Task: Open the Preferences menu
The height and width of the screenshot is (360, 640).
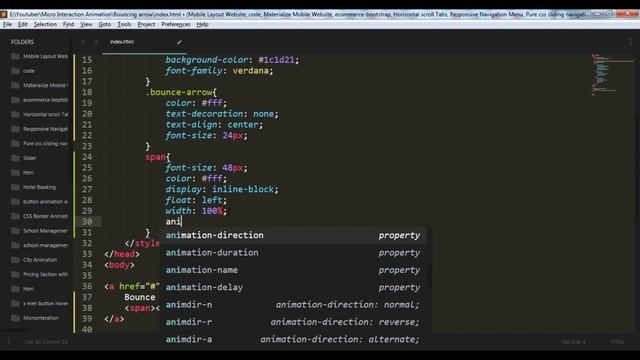Action: coord(176,24)
